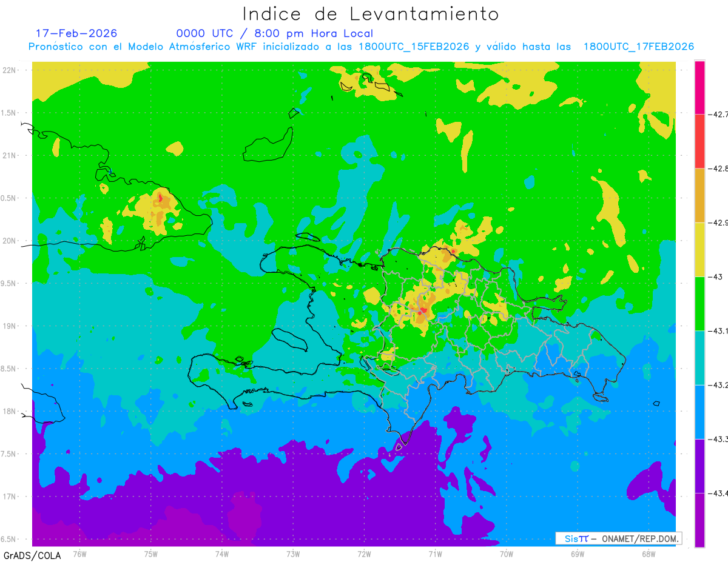Click the '19N' latitude label
This screenshot has height=562, width=728.
[10, 326]
